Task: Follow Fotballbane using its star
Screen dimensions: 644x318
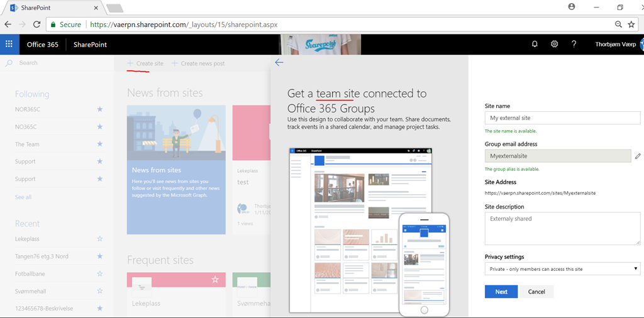Action: click(99, 273)
